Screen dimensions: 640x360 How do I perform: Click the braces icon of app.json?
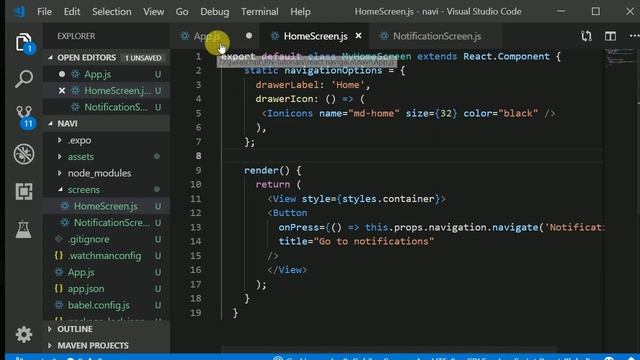[59, 289]
